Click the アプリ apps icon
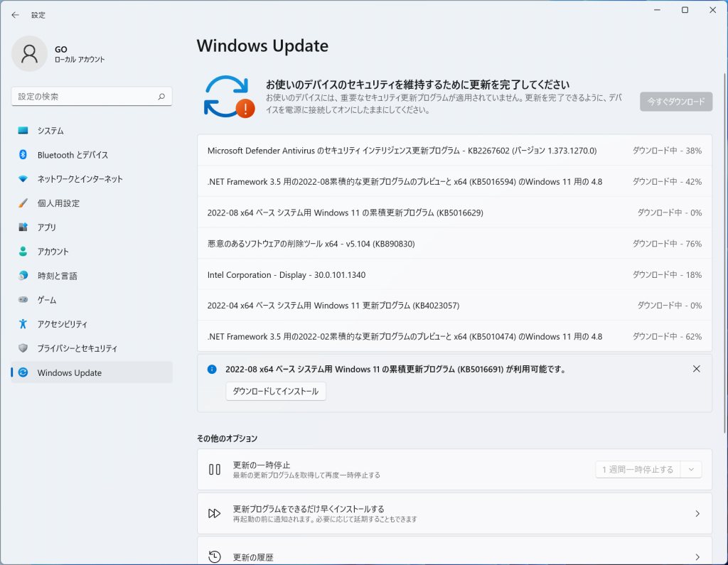Viewport: 728px width, 565px height. (23, 227)
